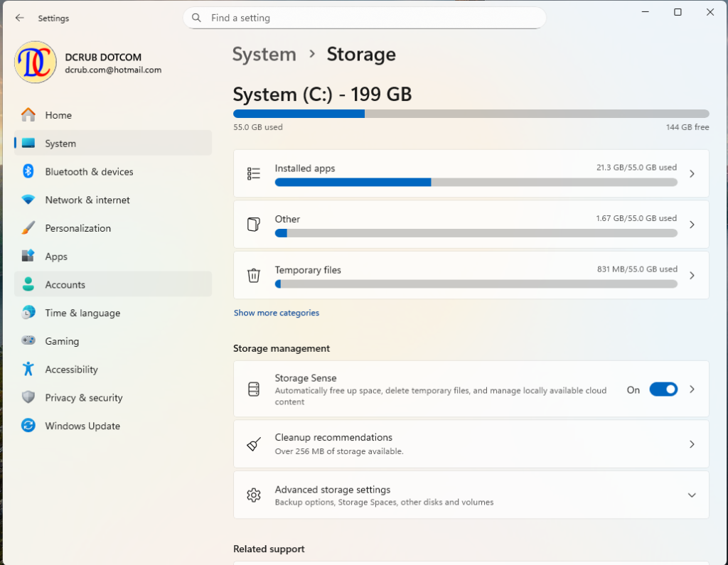Open Storage Sense settings chevron
The image size is (728, 565).
pos(692,389)
